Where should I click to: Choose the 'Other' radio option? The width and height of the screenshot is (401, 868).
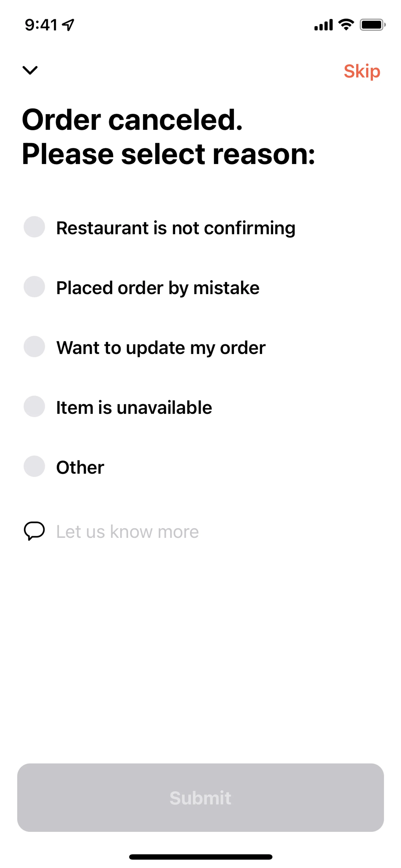[x=34, y=466]
